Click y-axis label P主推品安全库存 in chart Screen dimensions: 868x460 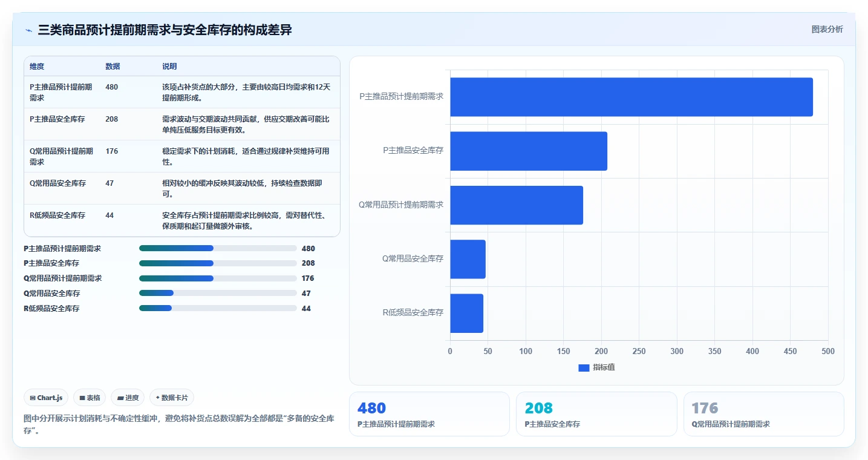click(413, 151)
